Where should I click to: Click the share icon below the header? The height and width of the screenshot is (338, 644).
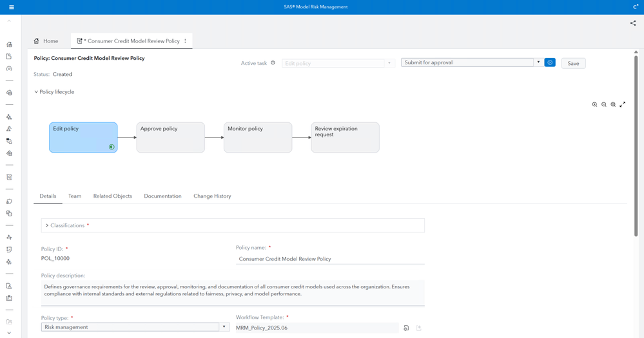coord(633,23)
